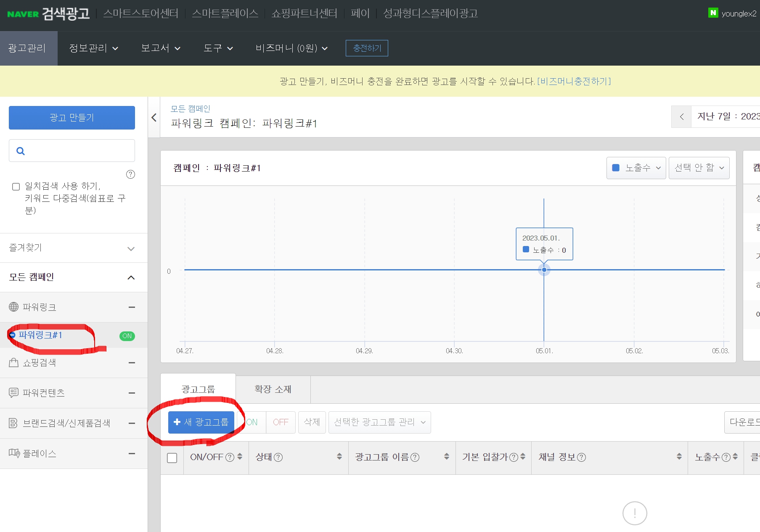Open the 스마트스토어센터 link

(x=141, y=13)
